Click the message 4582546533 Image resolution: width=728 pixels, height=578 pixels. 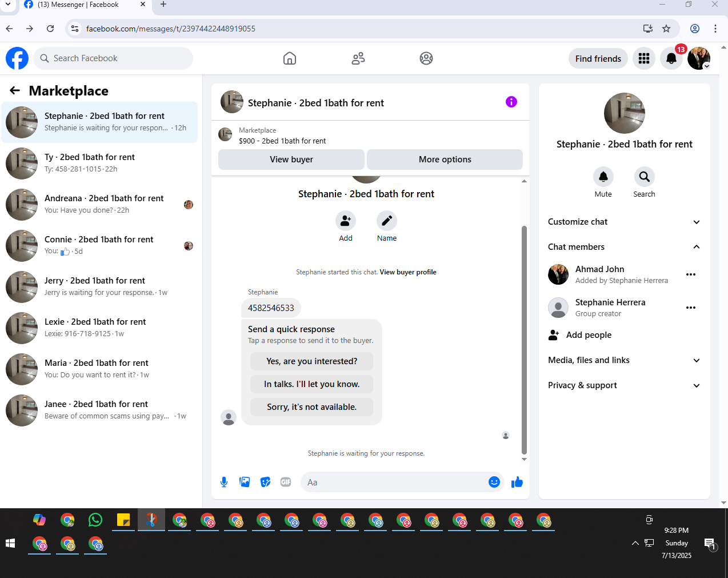coord(271,308)
